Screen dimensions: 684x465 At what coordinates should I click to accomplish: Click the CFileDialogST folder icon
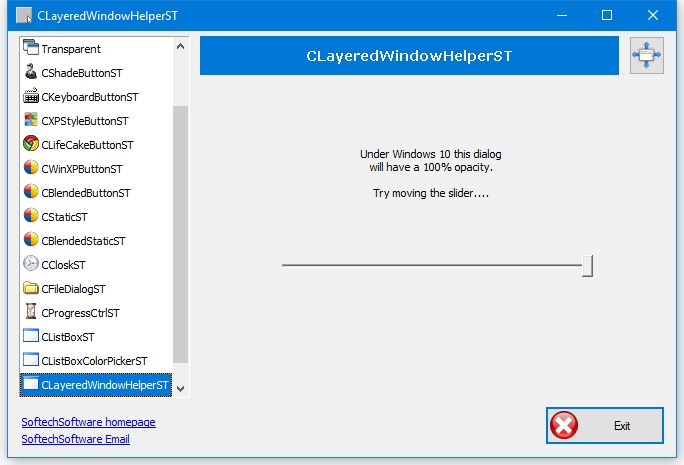31,288
